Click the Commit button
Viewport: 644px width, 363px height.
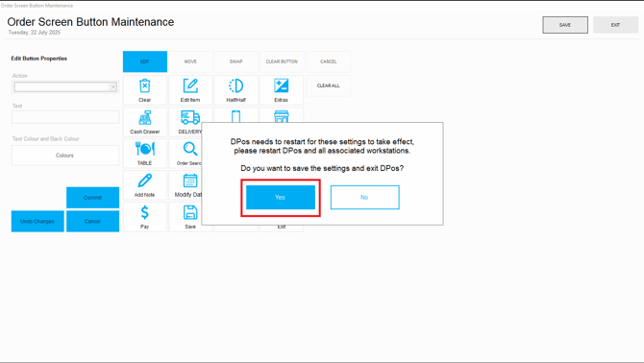[93, 198]
